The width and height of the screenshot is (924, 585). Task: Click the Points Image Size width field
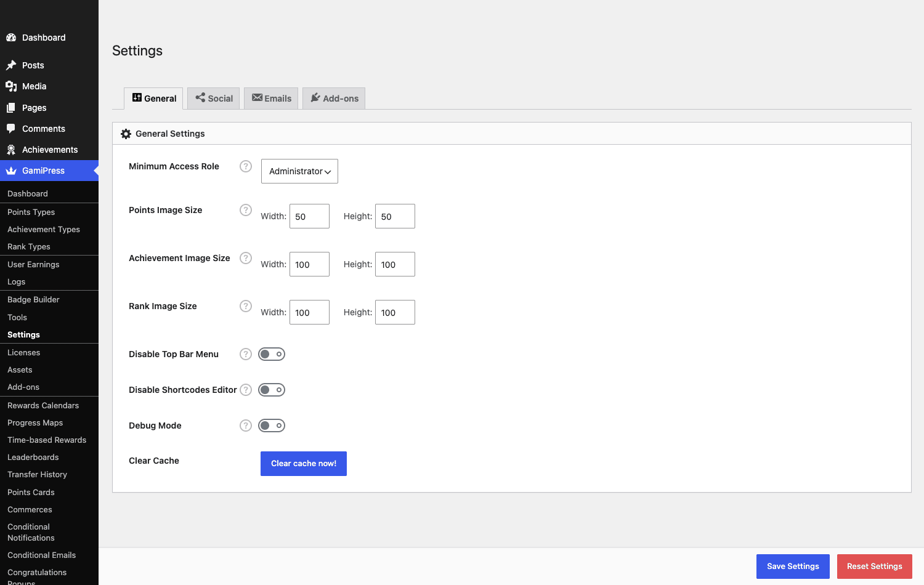309,216
